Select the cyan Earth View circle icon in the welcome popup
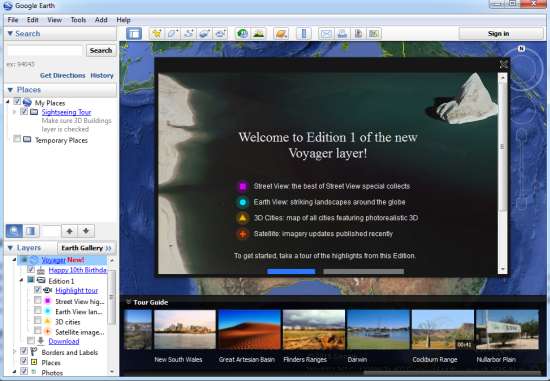 242,202
